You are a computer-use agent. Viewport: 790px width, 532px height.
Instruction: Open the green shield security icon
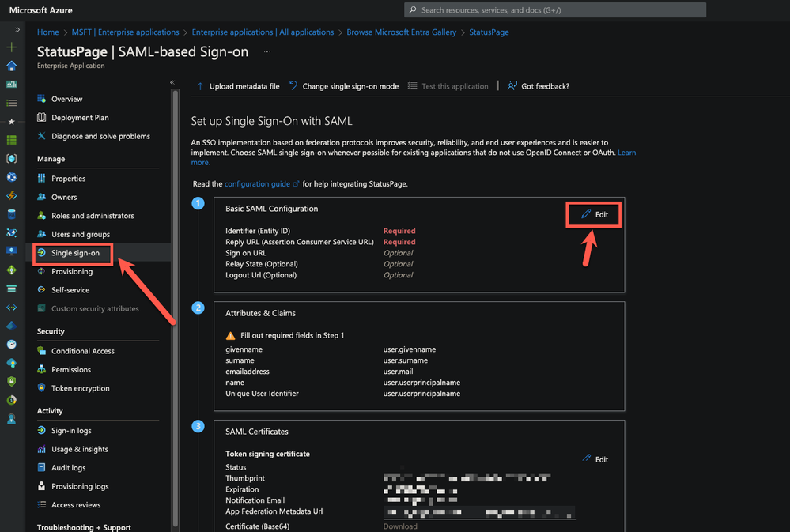click(x=12, y=381)
